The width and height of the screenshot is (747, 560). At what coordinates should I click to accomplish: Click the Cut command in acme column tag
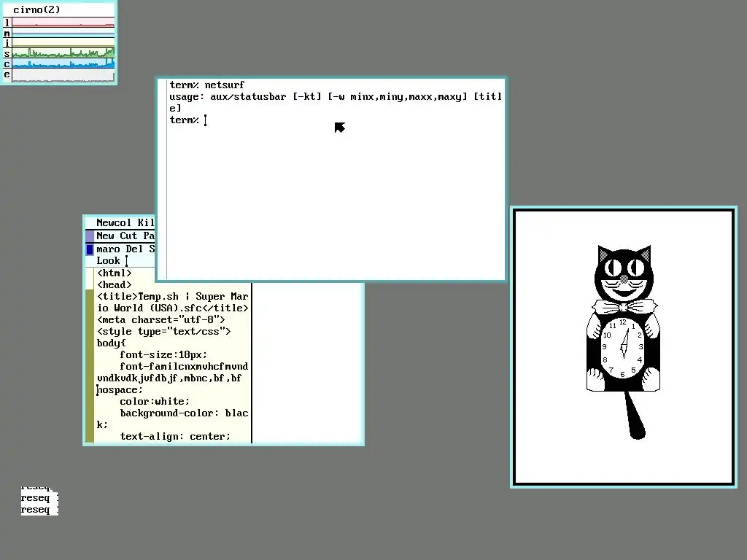pos(128,236)
